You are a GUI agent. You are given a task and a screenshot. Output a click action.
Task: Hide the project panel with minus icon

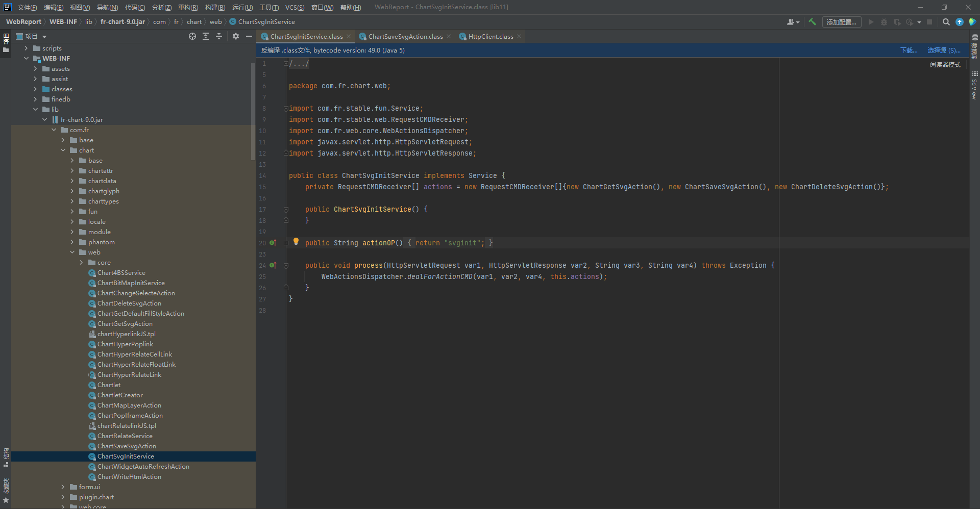click(249, 36)
